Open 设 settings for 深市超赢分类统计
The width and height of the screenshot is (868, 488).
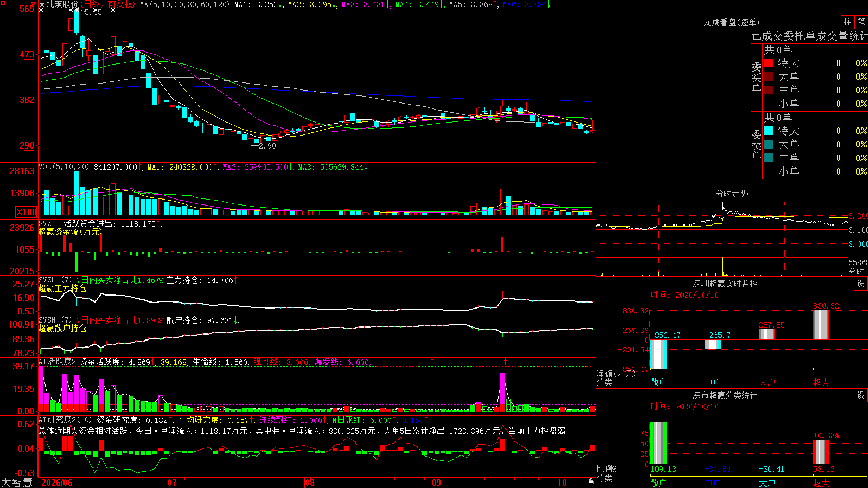coord(861,395)
